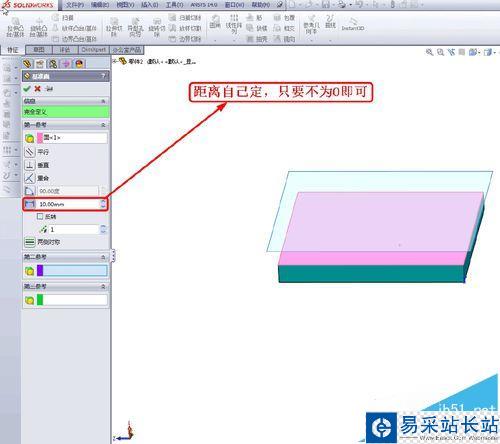Open the View (视图) menu

coord(125,5)
